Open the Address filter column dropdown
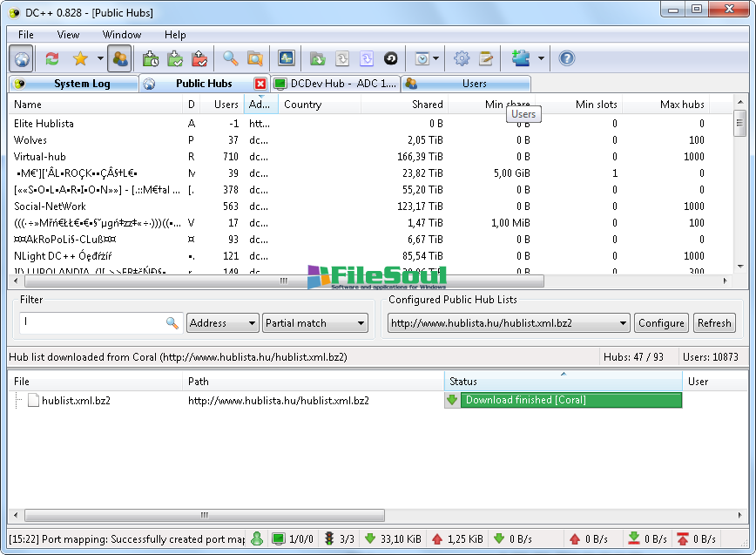This screenshot has width=756, height=555. (222, 323)
